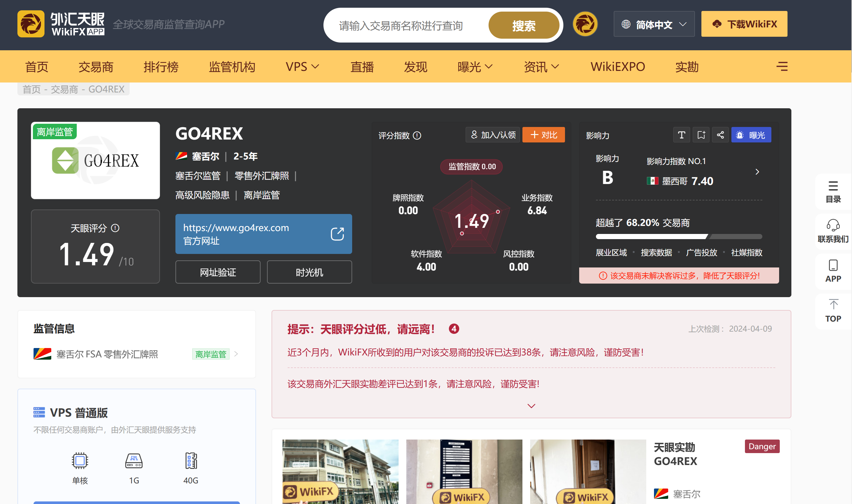Click the bookmark favorite icon

pos(701,135)
